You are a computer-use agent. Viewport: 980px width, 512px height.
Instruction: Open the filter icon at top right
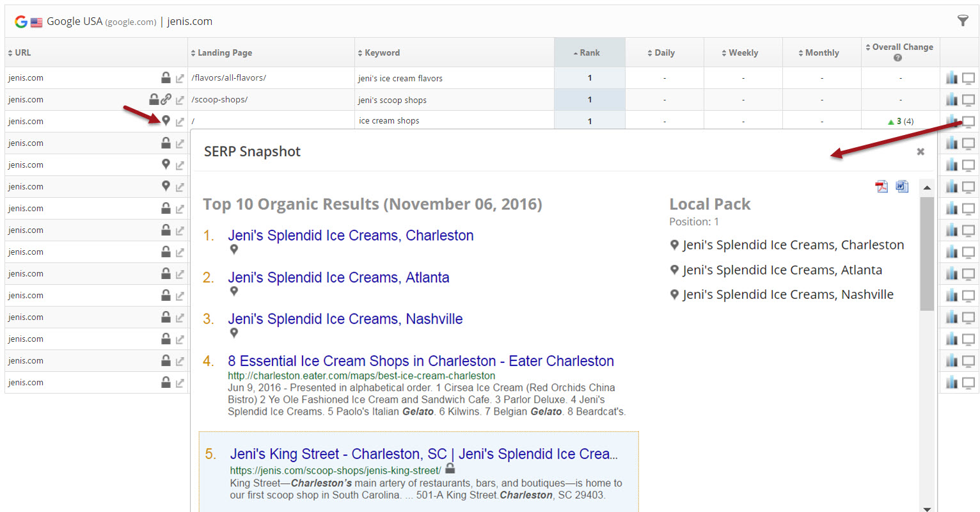point(962,21)
